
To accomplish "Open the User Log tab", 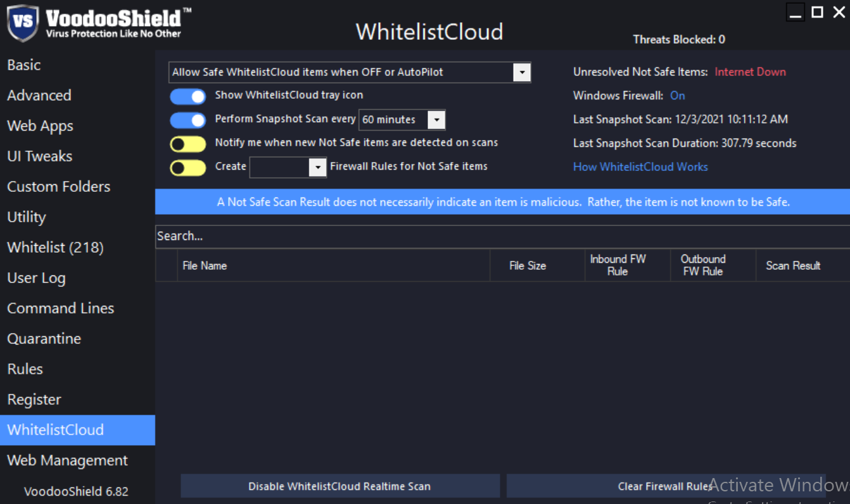I will [77, 278].
